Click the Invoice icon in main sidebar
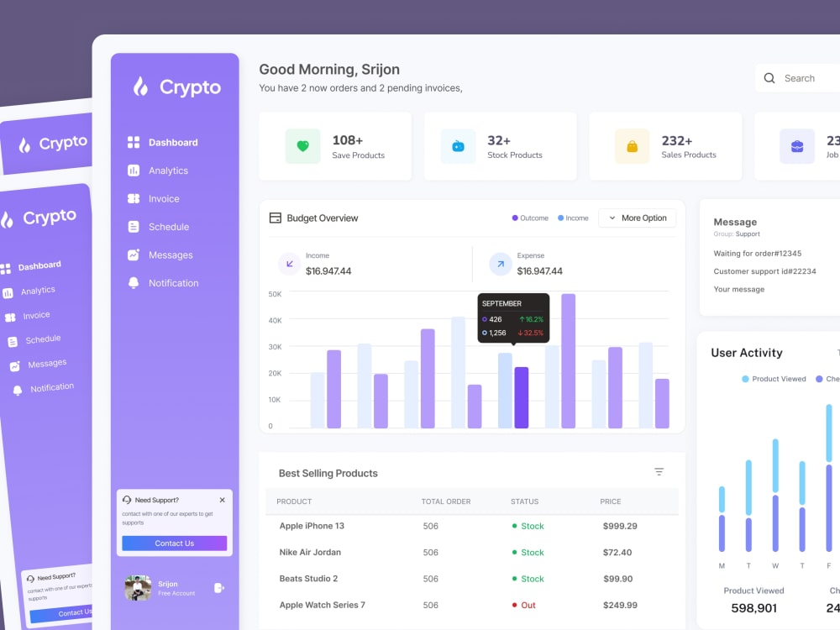The height and width of the screenshot is (630, 840). tap(134, 199)
